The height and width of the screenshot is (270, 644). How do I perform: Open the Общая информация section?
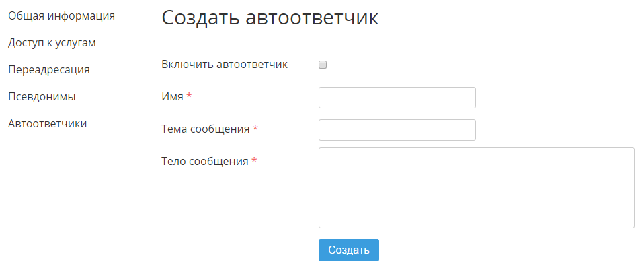62,16
